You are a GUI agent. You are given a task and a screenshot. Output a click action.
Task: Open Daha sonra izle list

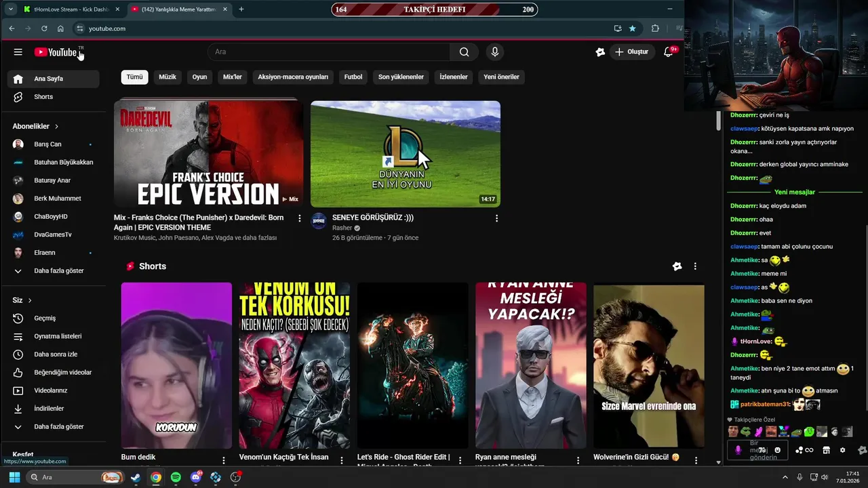[x=54, y=354]
